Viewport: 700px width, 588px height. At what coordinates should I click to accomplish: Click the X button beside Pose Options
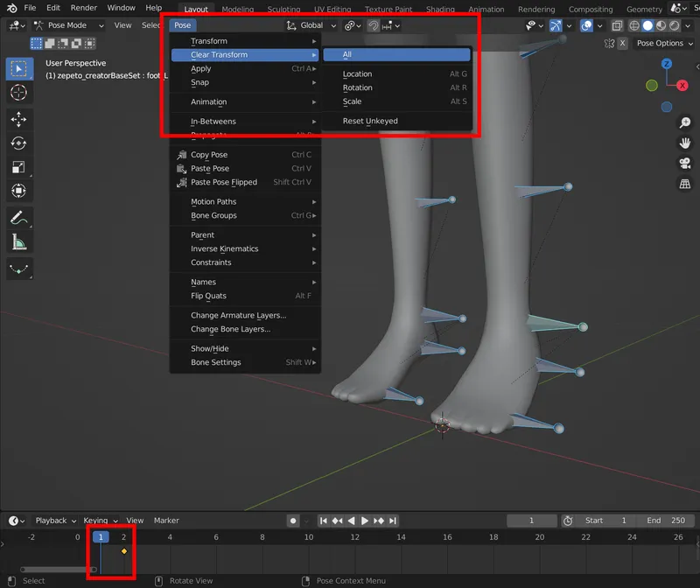623,44
